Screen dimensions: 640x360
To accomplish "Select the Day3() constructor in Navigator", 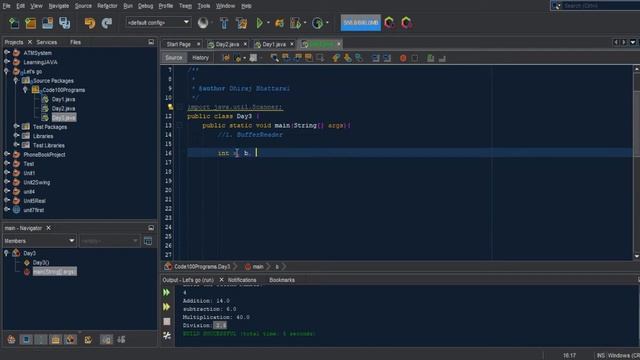I will (41, 262).
